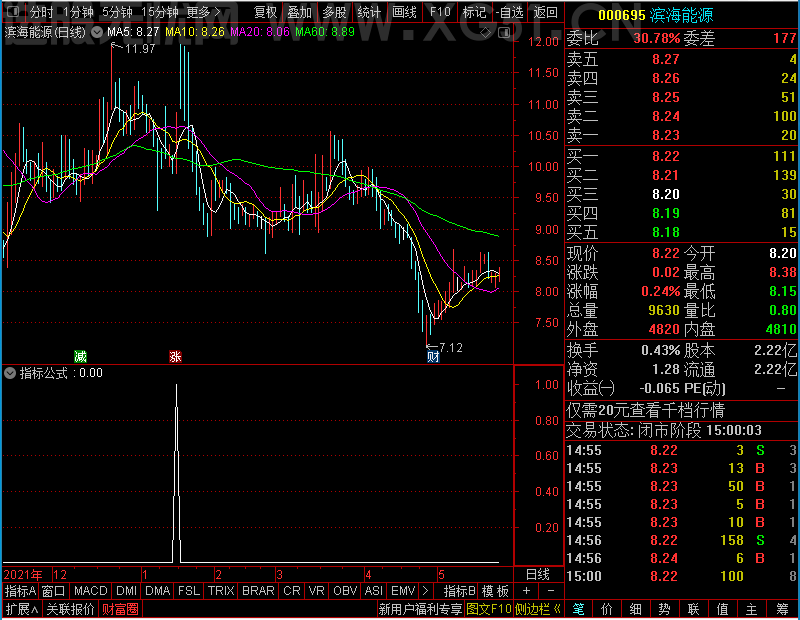Switch indicator to ASI
800x620 pixels.
pos(373,591)
